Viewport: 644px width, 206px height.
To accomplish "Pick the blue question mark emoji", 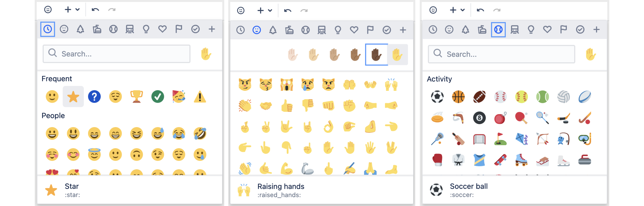I will pyautogui.click(x=94, y=97).
